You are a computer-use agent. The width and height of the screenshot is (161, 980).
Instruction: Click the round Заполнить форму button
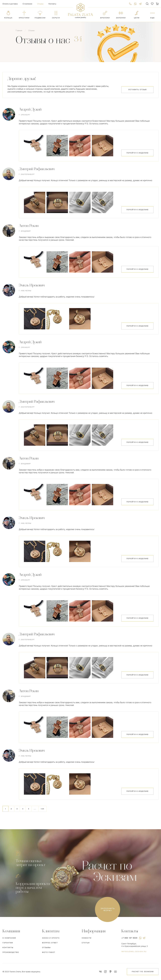point(108,909)
